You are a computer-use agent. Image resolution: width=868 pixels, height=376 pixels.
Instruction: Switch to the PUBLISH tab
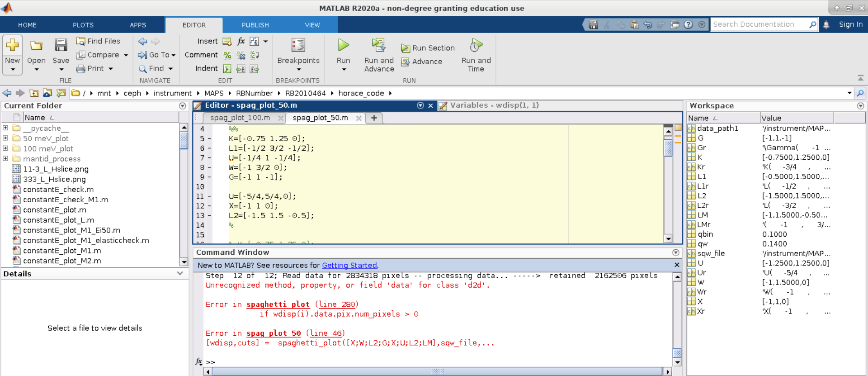(255, 25)
